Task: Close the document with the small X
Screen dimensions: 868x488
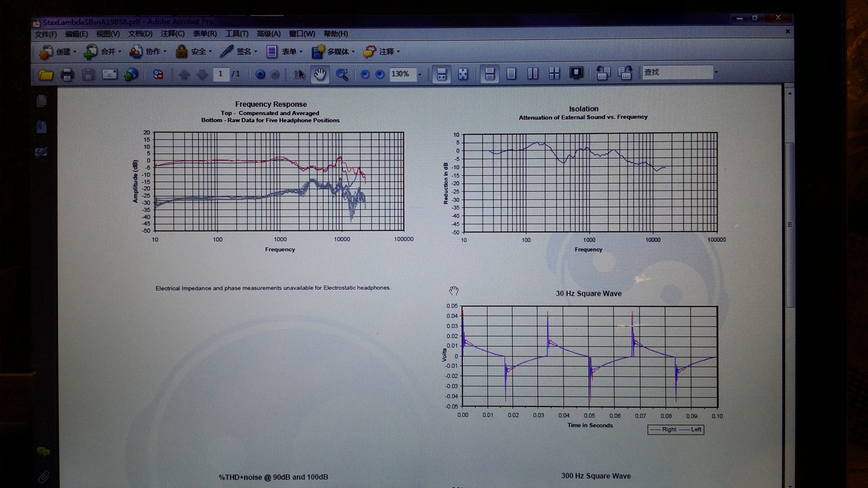Action: 788,32
